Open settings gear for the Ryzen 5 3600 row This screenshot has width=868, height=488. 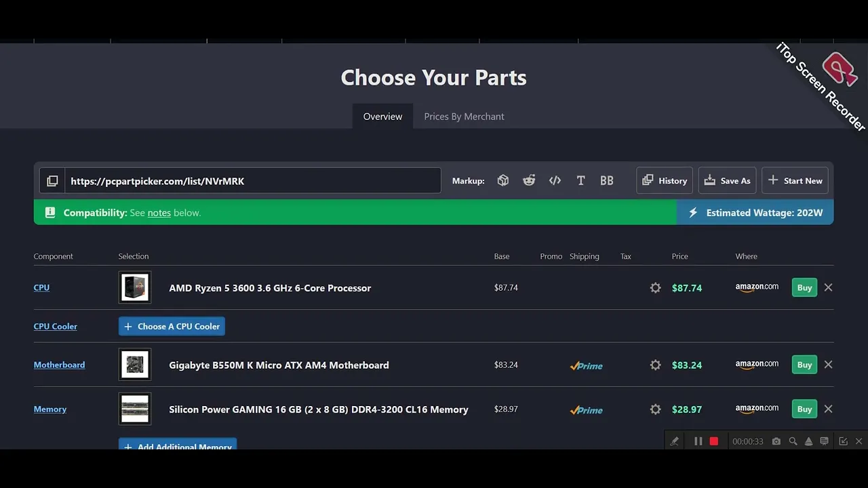(x=655, y=288)
